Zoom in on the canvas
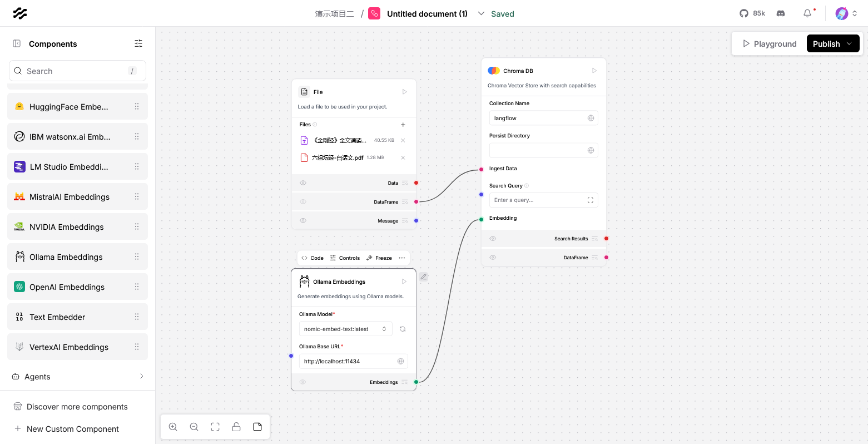868x444 pixels. pos(173,427)
